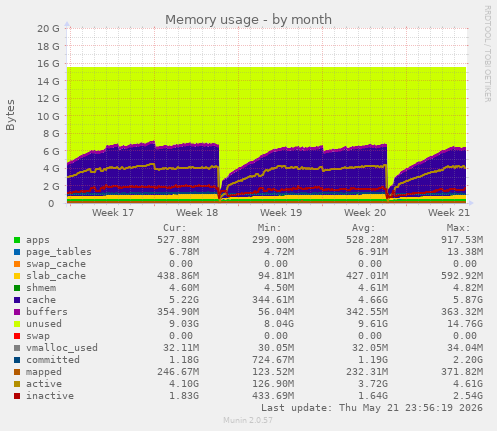Click the '16 G' y-axis label

point(48,64)
